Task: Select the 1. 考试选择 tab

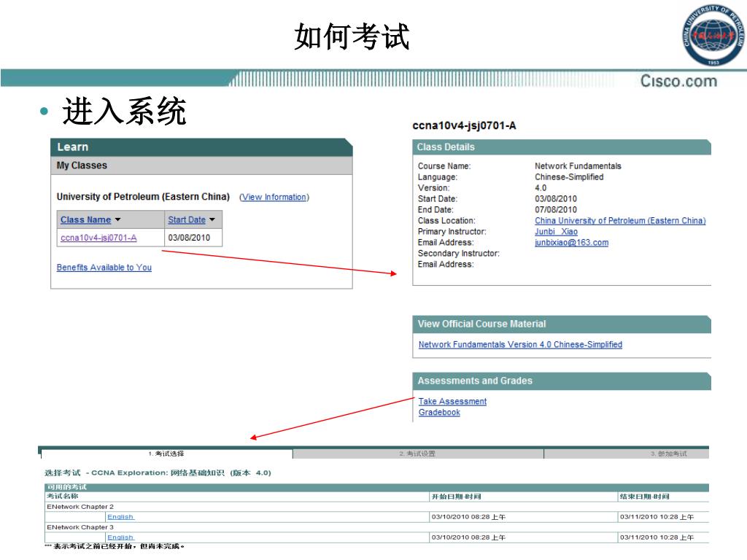Action: point(167,454)
